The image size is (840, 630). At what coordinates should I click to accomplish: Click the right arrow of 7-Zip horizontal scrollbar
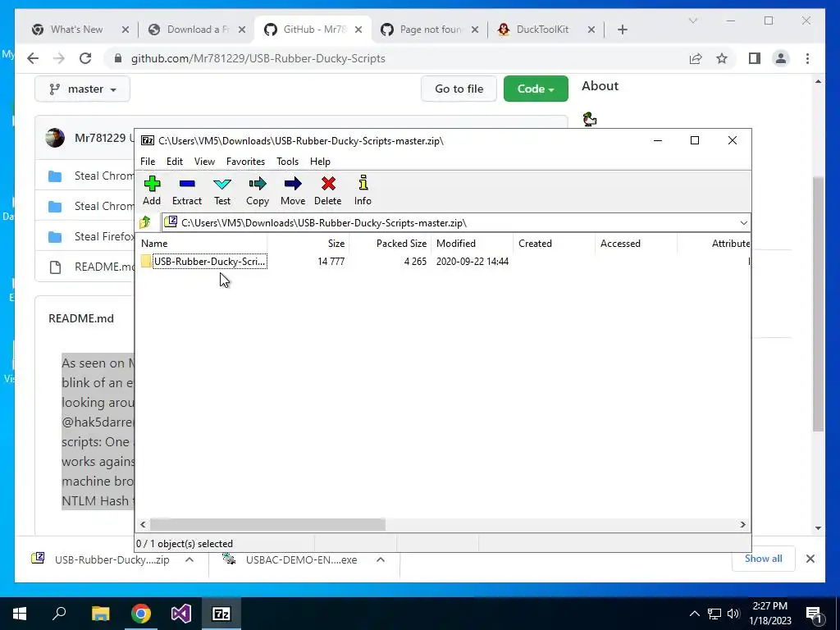[743, 524]
